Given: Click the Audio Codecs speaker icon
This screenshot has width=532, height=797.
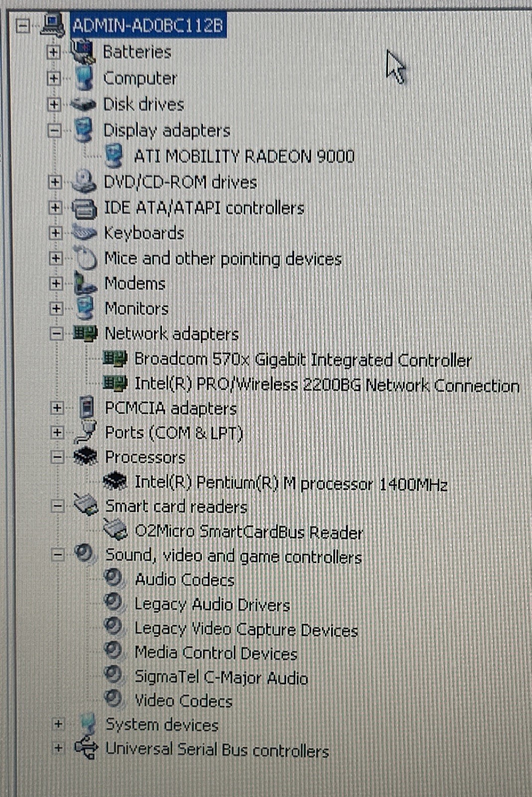Looking at the screenshot, I should (x=114, y=578).
